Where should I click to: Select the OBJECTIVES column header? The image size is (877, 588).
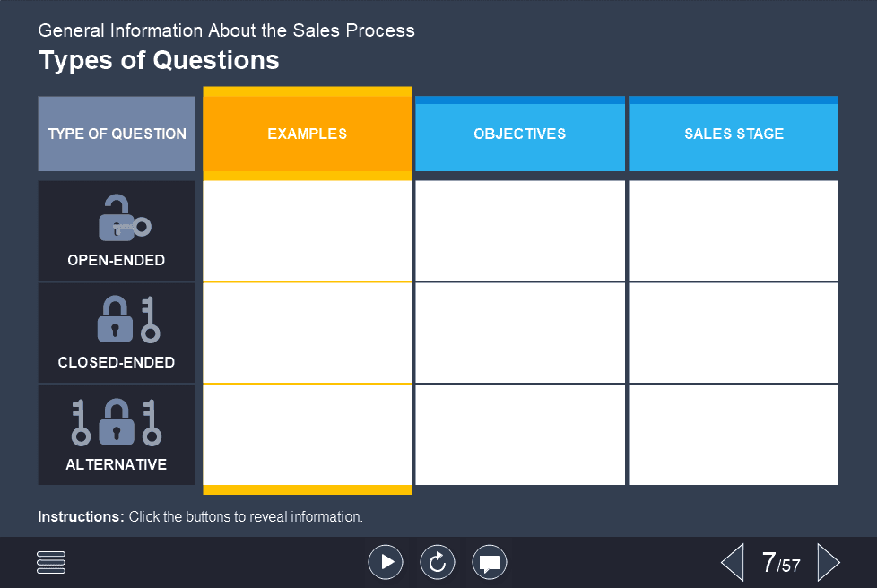coord(519,133)
